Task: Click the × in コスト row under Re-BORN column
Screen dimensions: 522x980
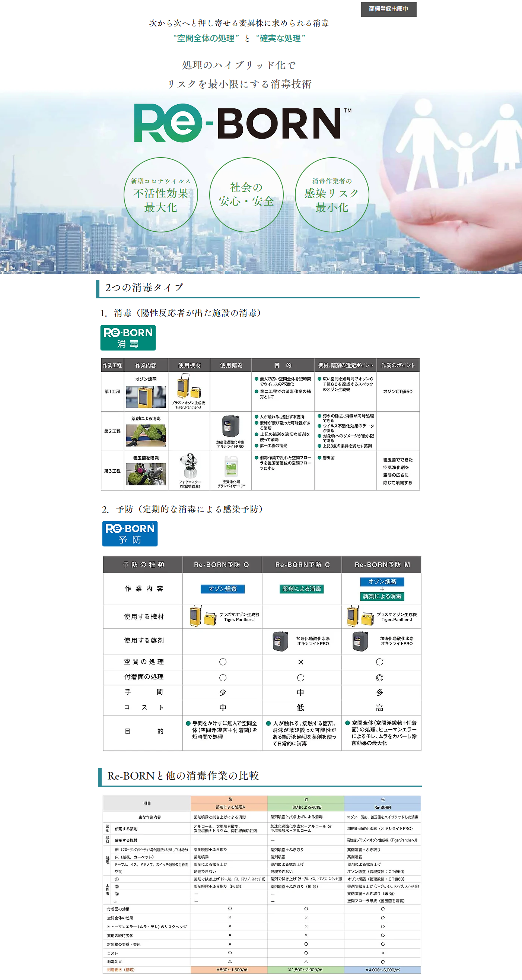Action: pyautogui.click(x=382, y=953)
